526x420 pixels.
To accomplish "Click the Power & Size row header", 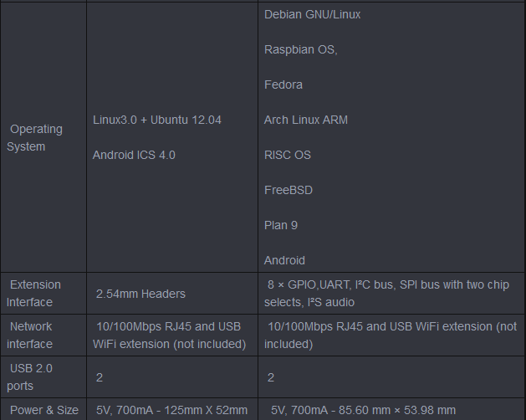I will (x=43, y=410).
